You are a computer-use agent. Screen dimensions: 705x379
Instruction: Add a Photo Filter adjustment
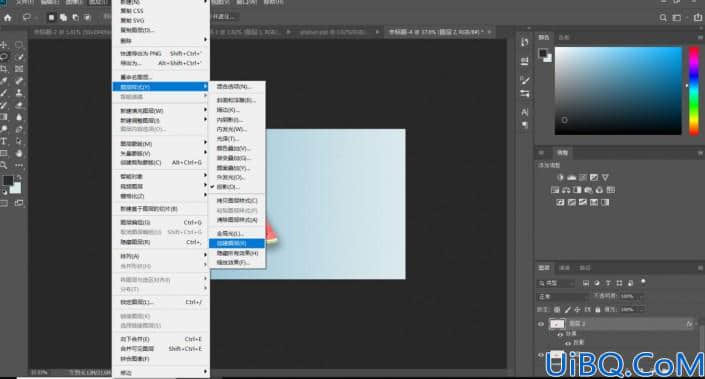588,190
